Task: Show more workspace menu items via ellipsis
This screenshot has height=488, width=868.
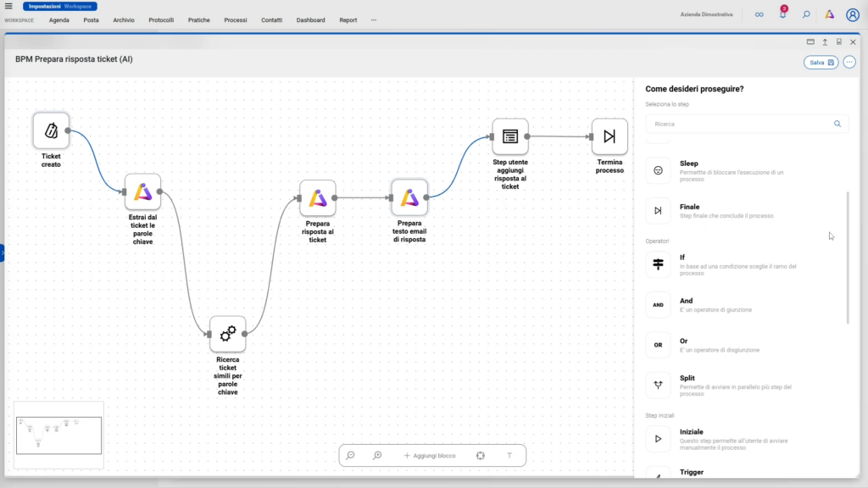Action: pos(374,20)
